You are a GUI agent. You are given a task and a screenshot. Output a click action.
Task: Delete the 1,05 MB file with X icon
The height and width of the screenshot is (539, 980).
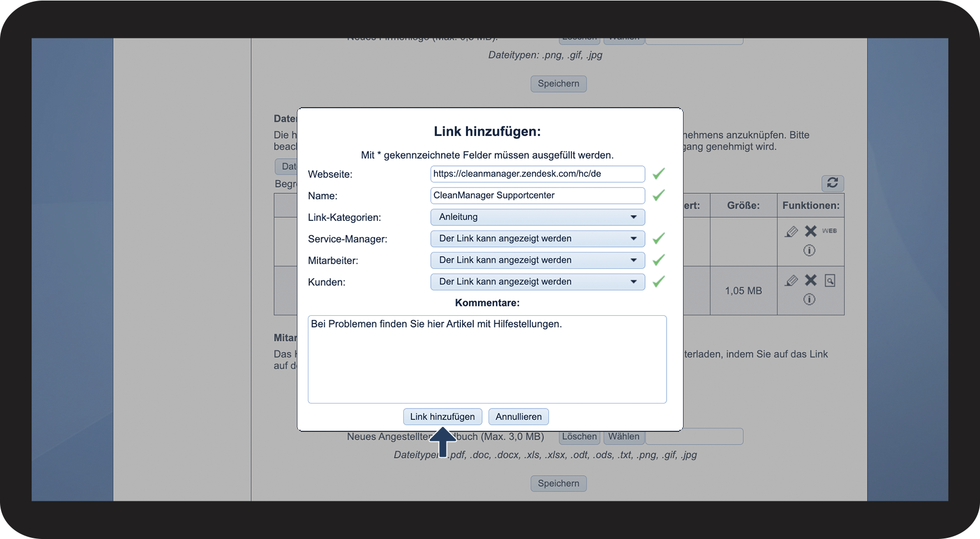pyautogui.click(x=810, y=280)
